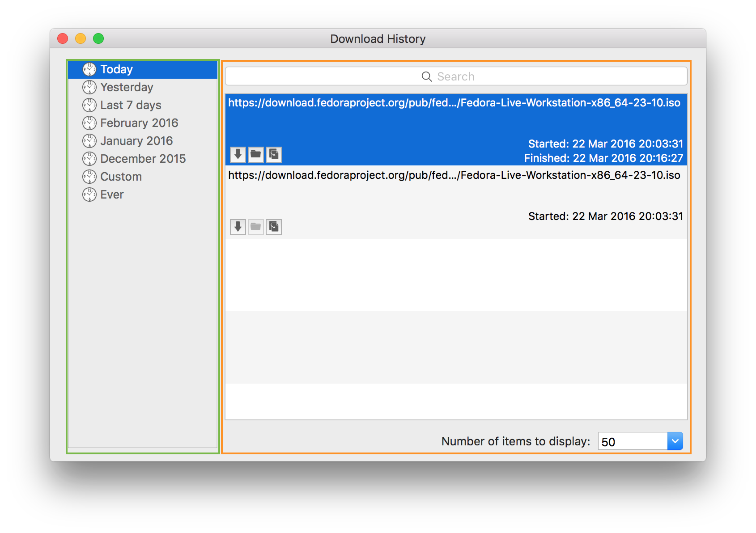
Task: Open the containing folder of the finished Fedora download
Action: click(x=255, y=154)
